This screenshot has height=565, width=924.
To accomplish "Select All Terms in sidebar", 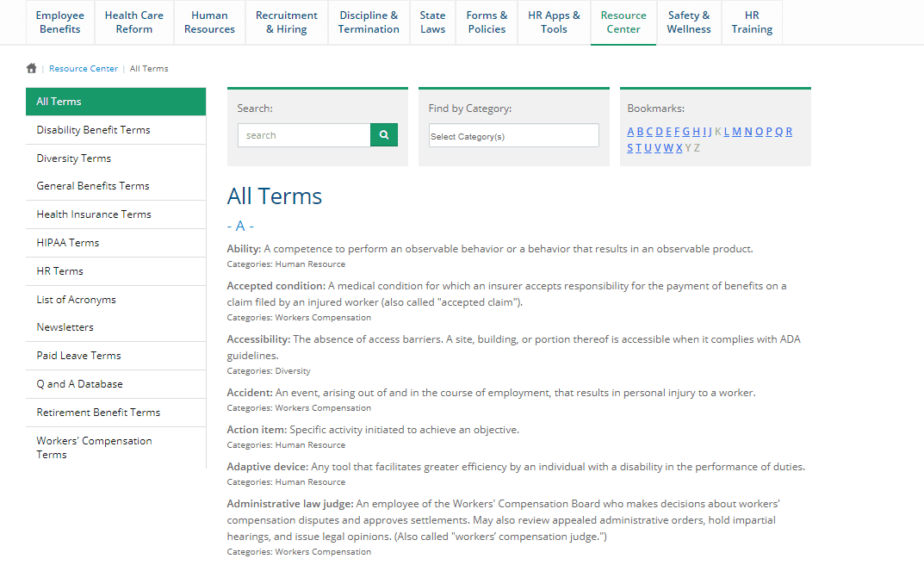I will click(116, 102).
